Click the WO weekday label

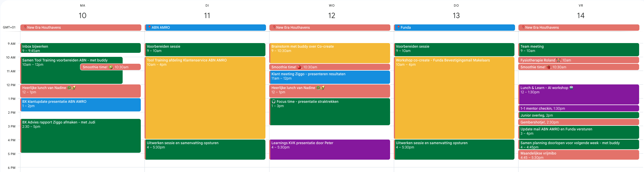click(x=332, y=5)
